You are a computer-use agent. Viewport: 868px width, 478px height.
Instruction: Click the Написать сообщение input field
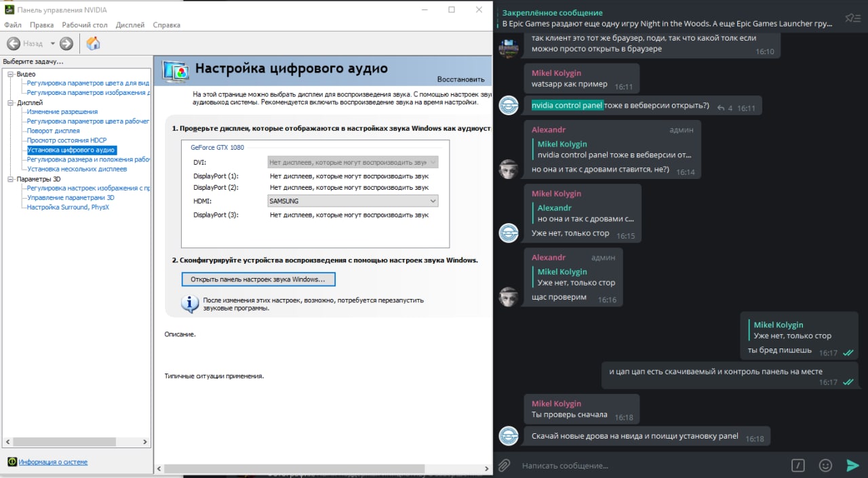point(651,466)
